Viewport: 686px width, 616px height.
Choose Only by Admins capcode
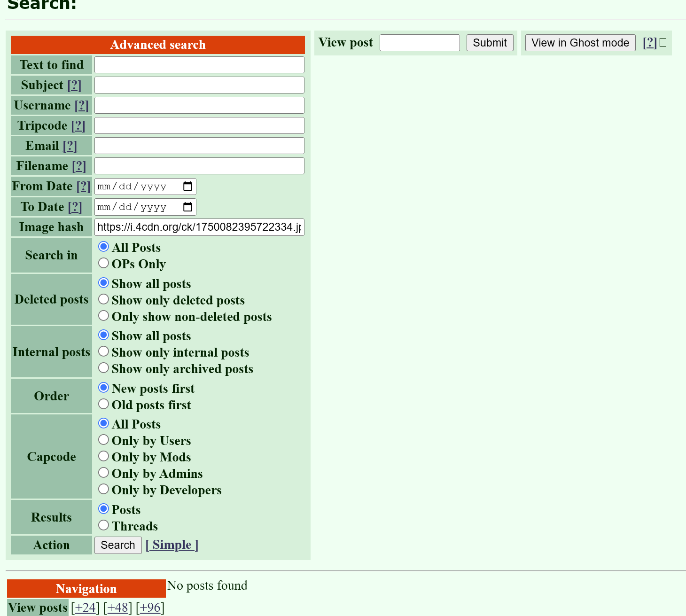[103, 473]
